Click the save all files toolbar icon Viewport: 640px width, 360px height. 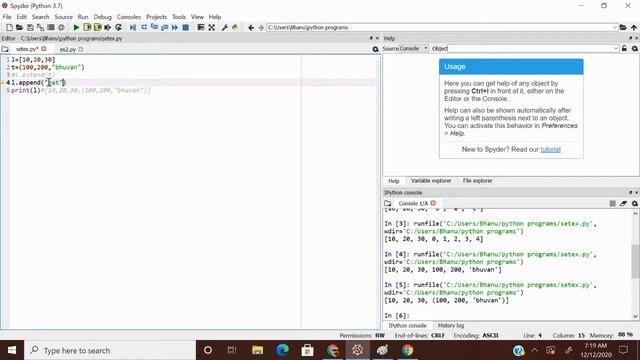click(x=40, y=27)
